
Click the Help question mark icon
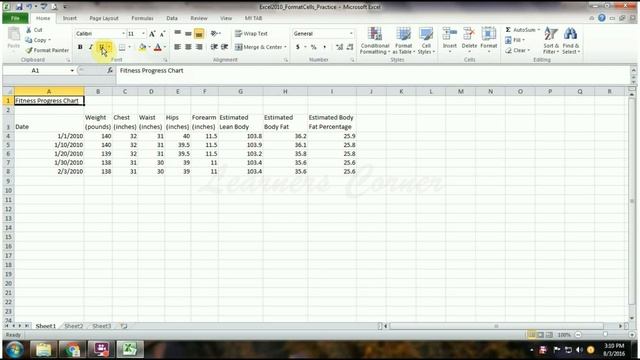(x=602, y=18)
